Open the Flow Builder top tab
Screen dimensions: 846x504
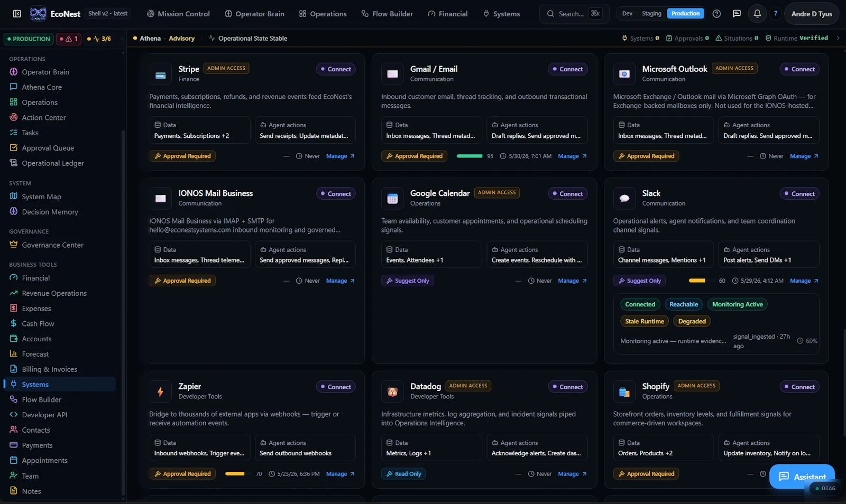(x=387, y=14)
